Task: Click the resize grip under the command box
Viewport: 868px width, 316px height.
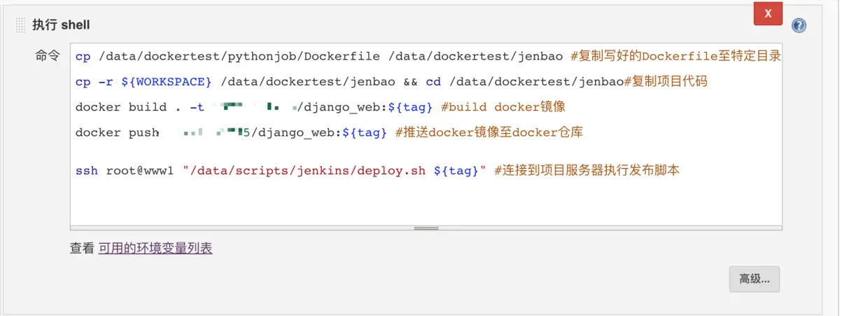Action: tap(426, 228)
